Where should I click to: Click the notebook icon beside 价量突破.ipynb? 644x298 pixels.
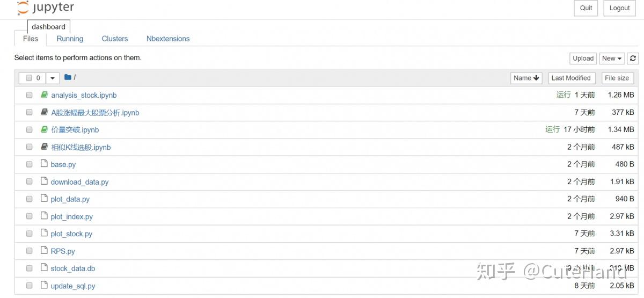click(x=45, y=129)
